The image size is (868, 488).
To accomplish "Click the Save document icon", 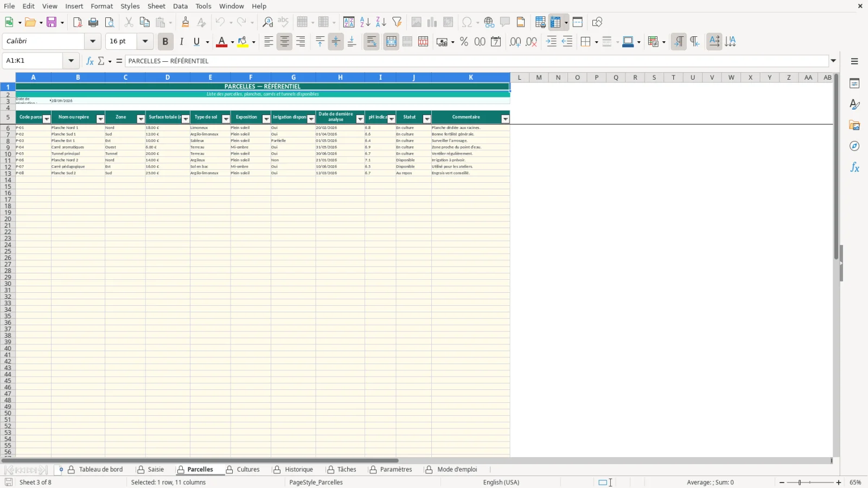I will point(52,22).
